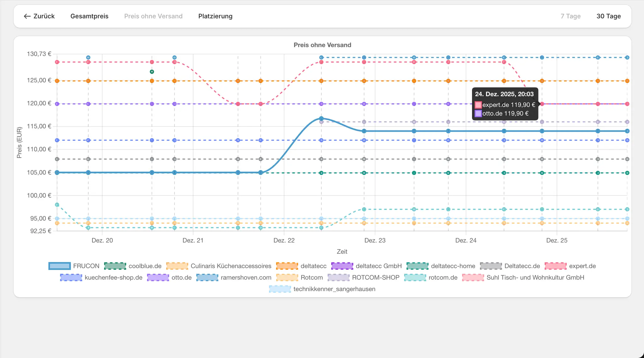Toggle Culinaris Küchenaccessoires legend swatch

(x=177, y=266)
